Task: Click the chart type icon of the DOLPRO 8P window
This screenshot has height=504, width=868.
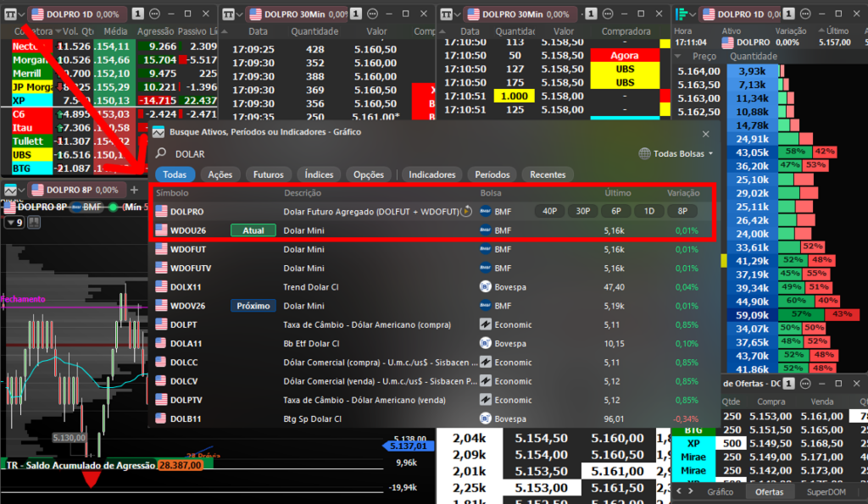Action: point(10,190)
